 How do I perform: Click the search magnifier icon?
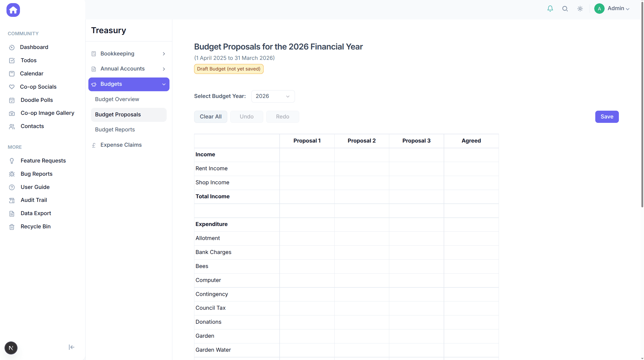tap(565, 9)
